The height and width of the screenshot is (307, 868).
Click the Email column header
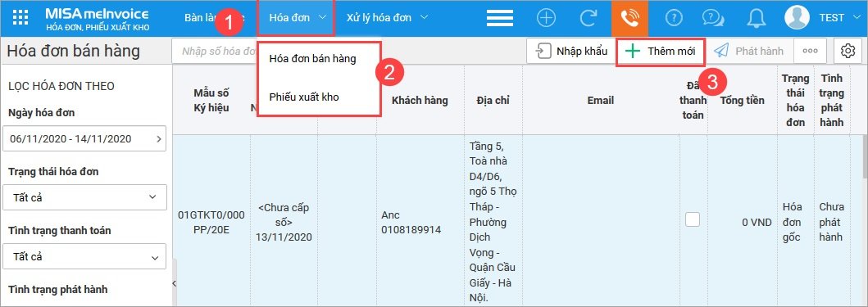click(601, 100)
